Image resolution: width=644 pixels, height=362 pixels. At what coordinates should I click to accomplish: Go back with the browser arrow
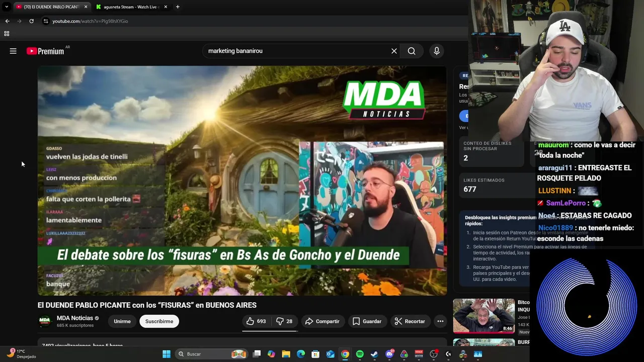point(7,21)
